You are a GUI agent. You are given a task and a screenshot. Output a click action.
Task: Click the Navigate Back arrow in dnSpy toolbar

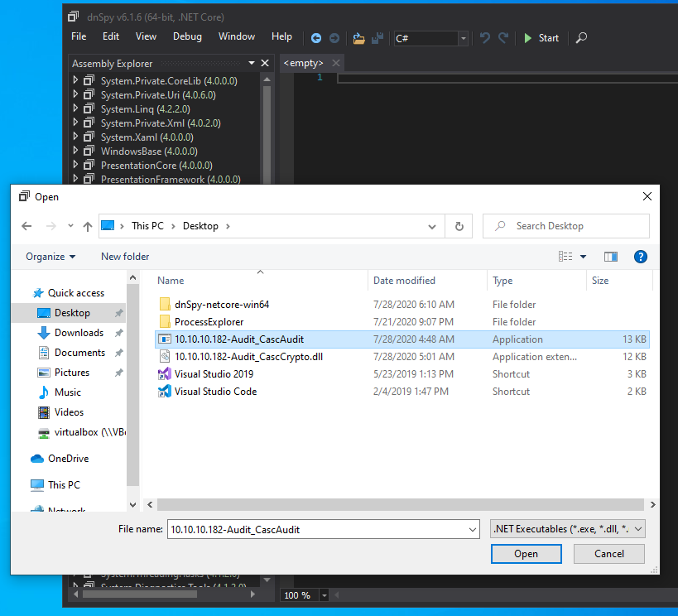[316, 38]
